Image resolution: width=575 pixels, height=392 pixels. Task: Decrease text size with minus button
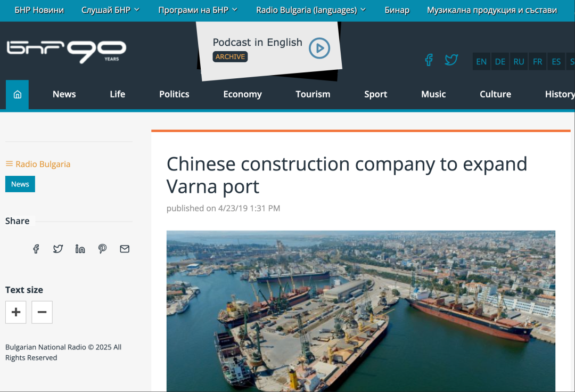[x=42, y=312]
